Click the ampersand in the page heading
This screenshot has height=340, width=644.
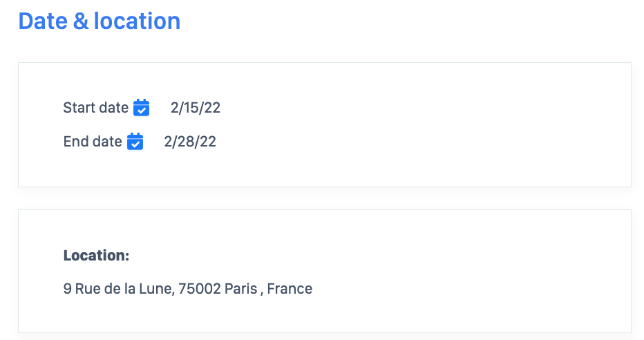[x=81, y=21]
